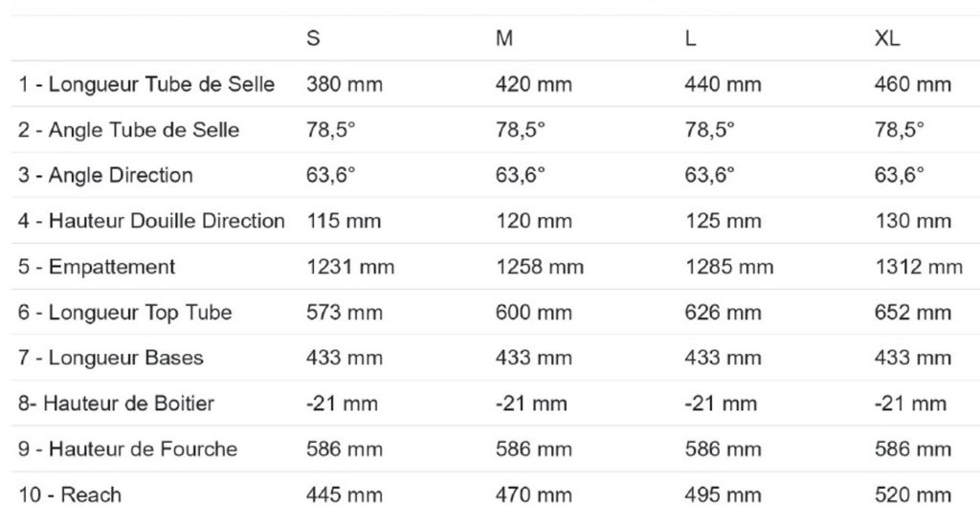Click the XL size column header

click(887, 39)
